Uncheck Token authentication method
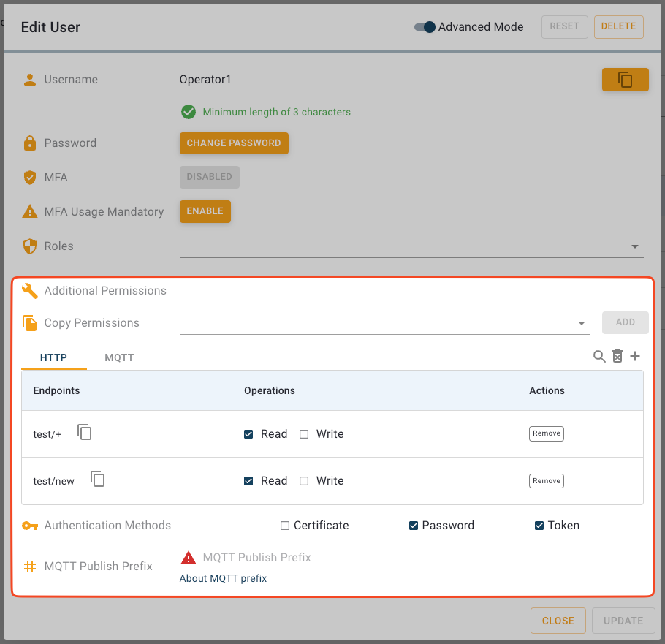Viewport: 665px width, 644px height. click(x=539, y=526)
